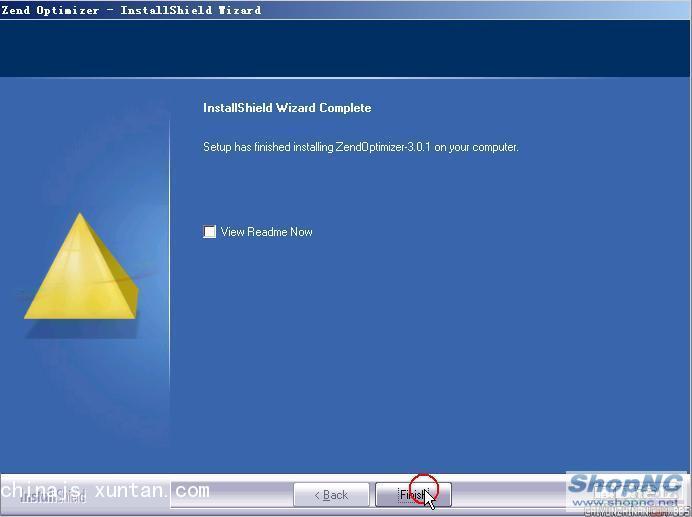
Task: Click the 'Setup has finished installing' message
Action: [361, 147]
